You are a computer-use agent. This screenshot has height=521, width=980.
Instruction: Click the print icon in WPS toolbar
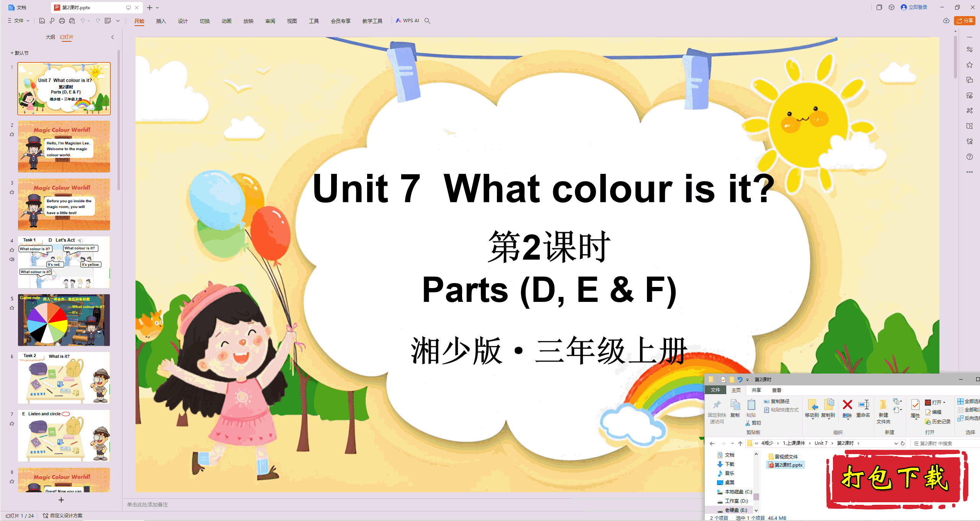point(62,21)
